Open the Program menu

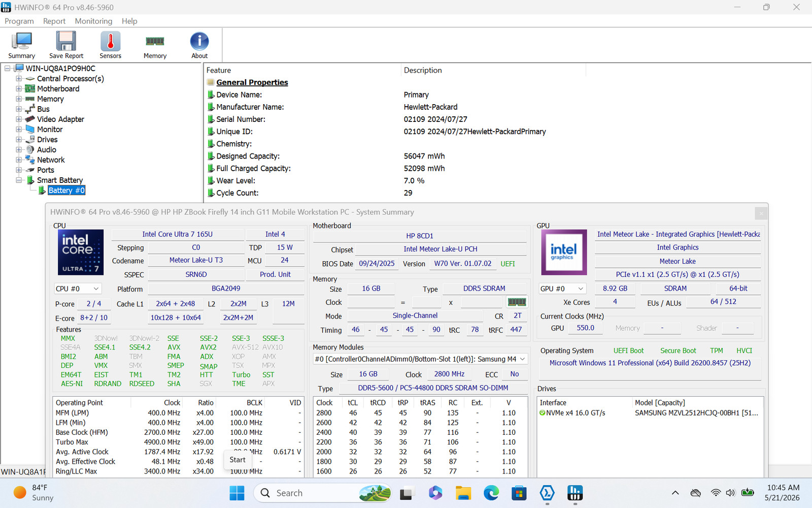[x=19, y=21]
